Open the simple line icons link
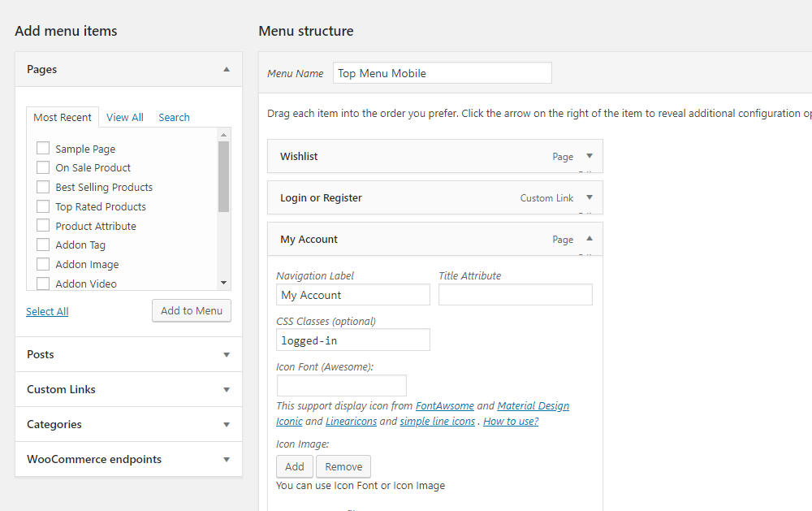The height and width of the screenshot is (511, 812). click(x=438, y=422)
